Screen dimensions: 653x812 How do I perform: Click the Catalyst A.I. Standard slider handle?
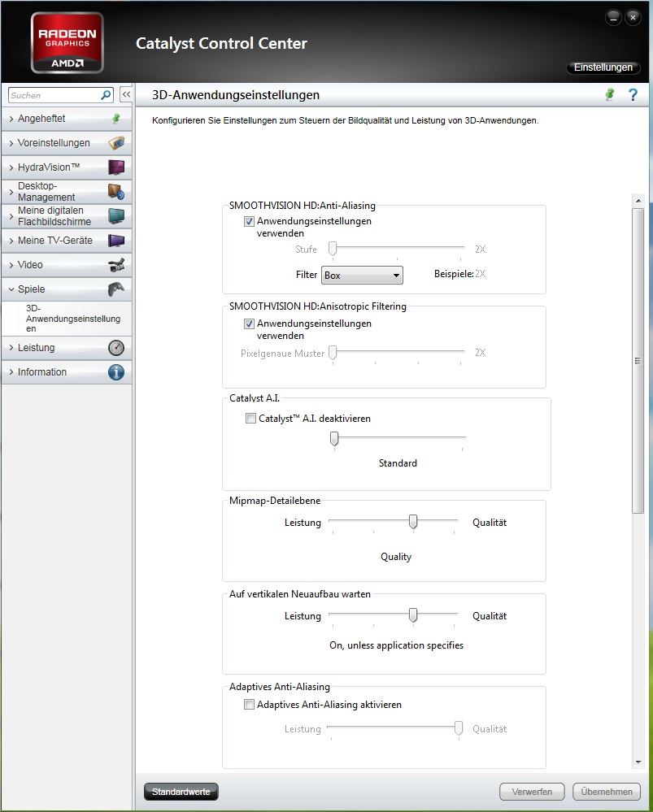[x=335, y=439]
